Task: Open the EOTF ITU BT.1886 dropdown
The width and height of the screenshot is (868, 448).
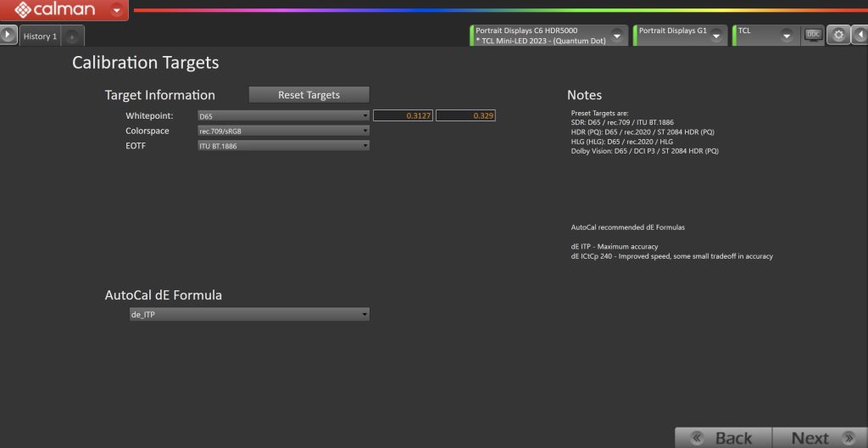Action: click(283, 145)
